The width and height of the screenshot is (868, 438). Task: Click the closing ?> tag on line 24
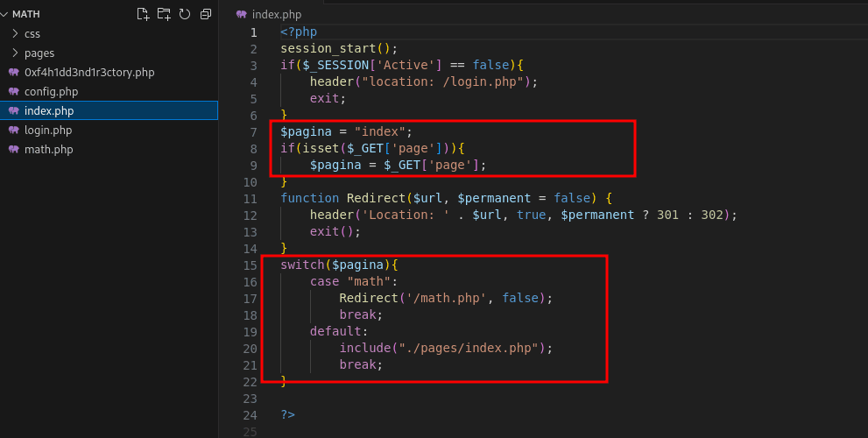pos(288,414)
